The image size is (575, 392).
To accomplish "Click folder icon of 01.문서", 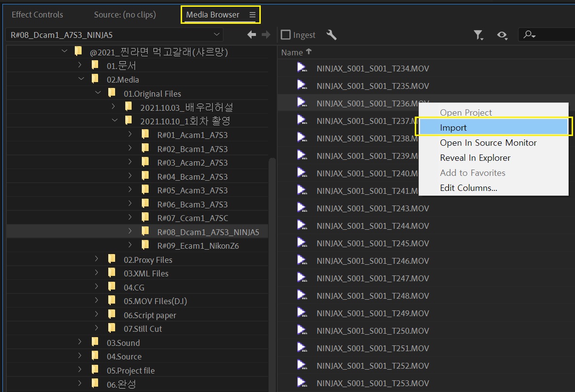I will tap(95, 65).
